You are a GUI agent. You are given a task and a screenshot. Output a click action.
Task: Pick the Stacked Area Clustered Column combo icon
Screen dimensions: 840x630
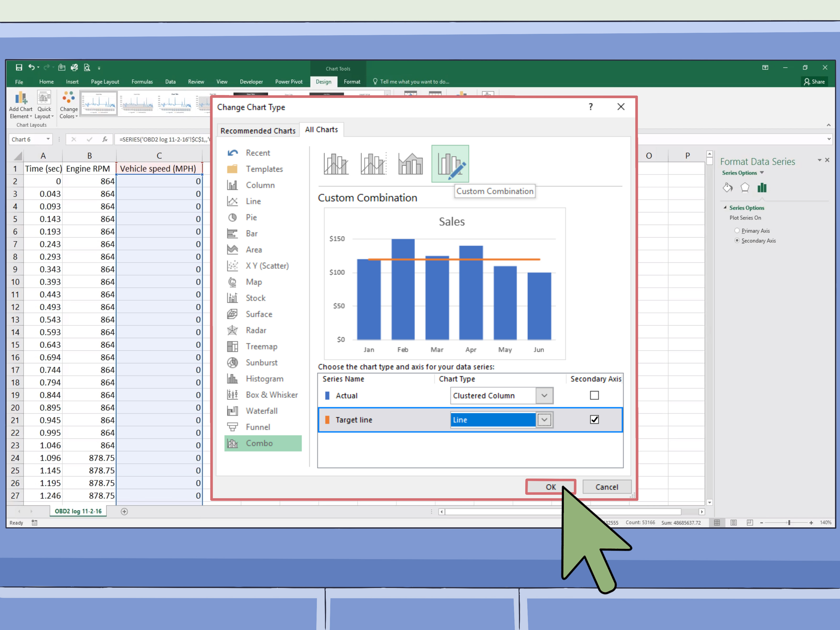point(410,164)
